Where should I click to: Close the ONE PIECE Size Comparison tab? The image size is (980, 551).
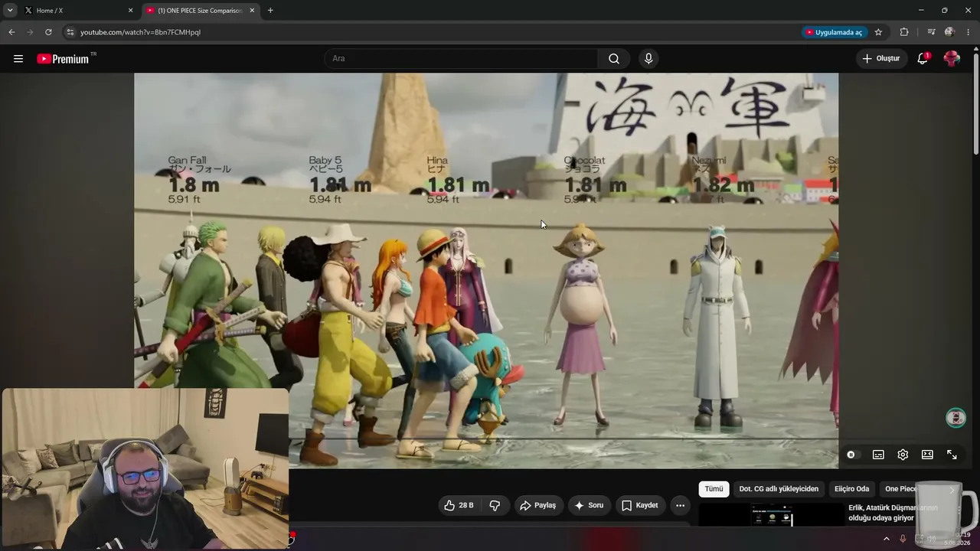252,11
